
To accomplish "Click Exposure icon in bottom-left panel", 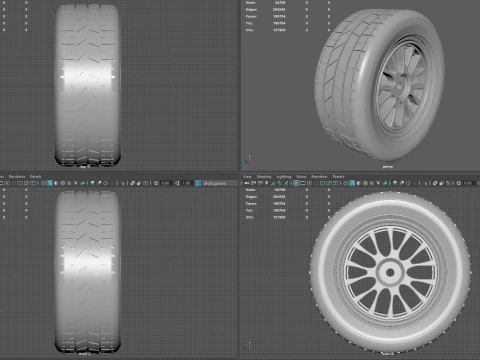I will click(156, 183).
